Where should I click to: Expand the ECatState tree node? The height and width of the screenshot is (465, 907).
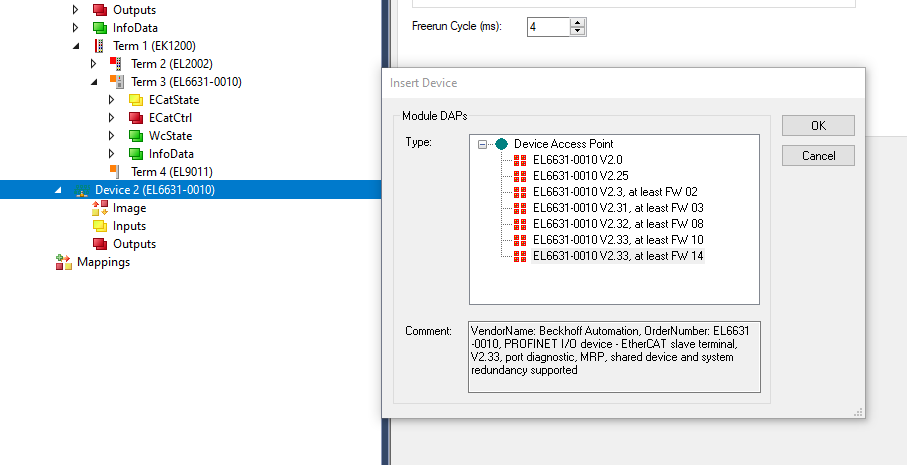tap(112, 100)
